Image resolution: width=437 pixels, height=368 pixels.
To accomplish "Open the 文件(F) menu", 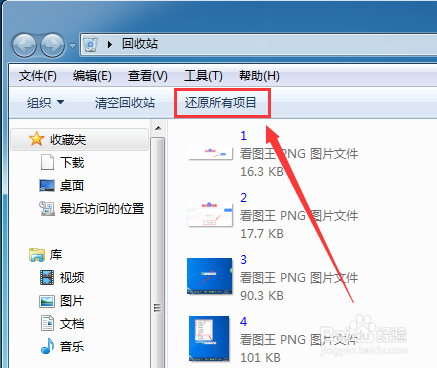I will (x=38, y=76).
